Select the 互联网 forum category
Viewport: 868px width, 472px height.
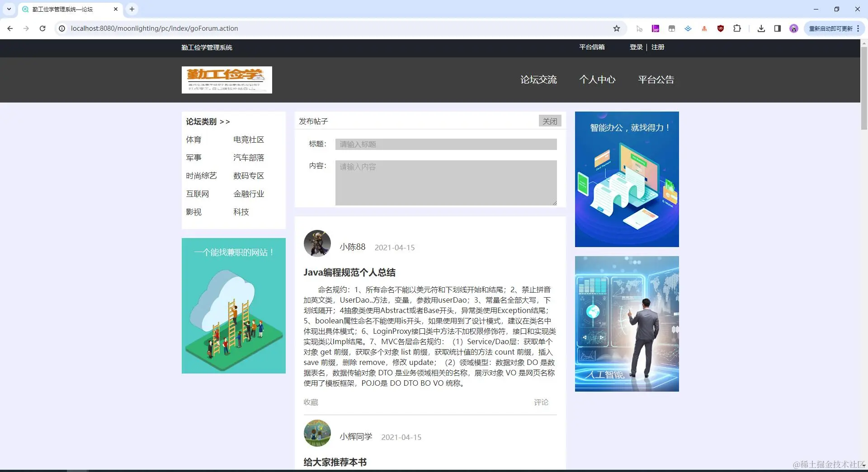click(x=198, y=194)
